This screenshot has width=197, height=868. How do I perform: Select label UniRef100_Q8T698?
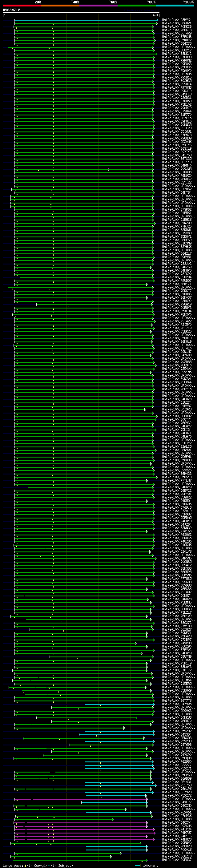pyautogui.click(x=176, y=744)
